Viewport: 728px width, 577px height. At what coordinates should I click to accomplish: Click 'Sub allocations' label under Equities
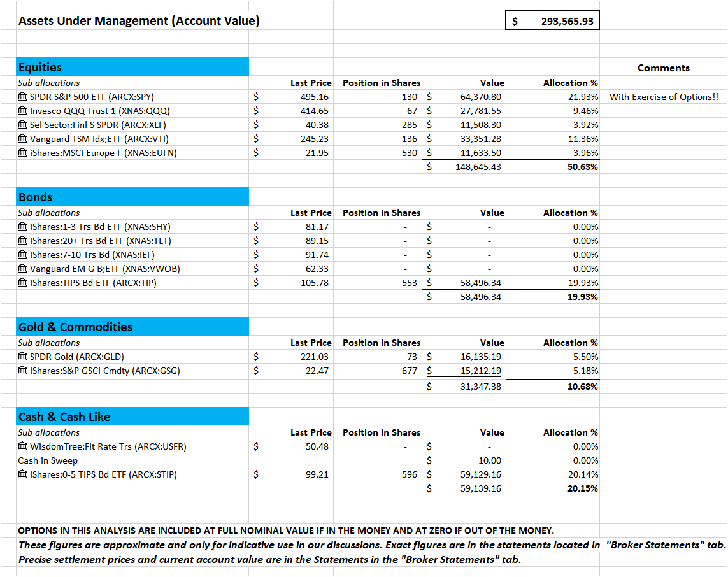[49, 83]
